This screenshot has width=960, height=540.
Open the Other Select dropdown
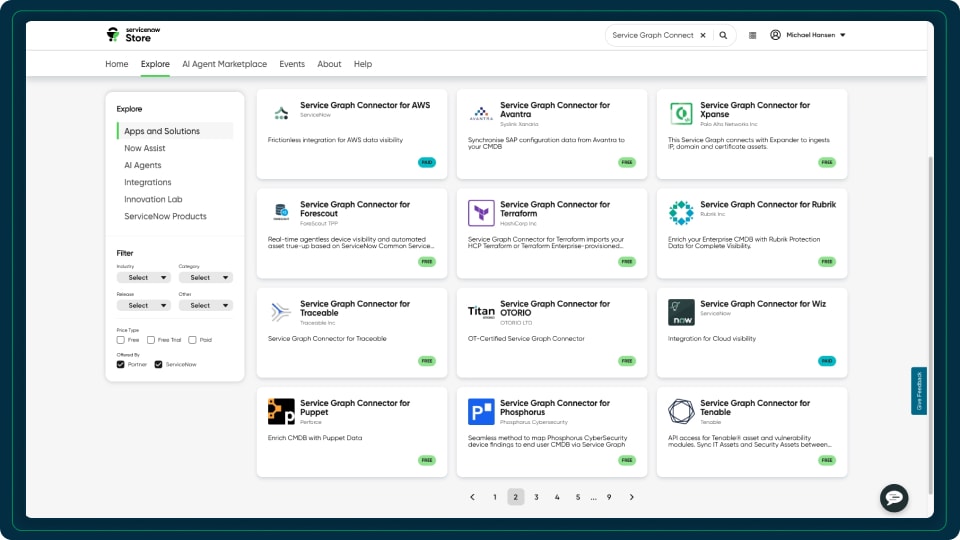coord(206,306)
